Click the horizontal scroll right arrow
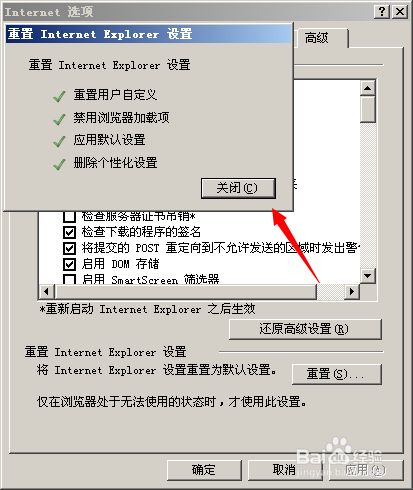 [352, 292]
